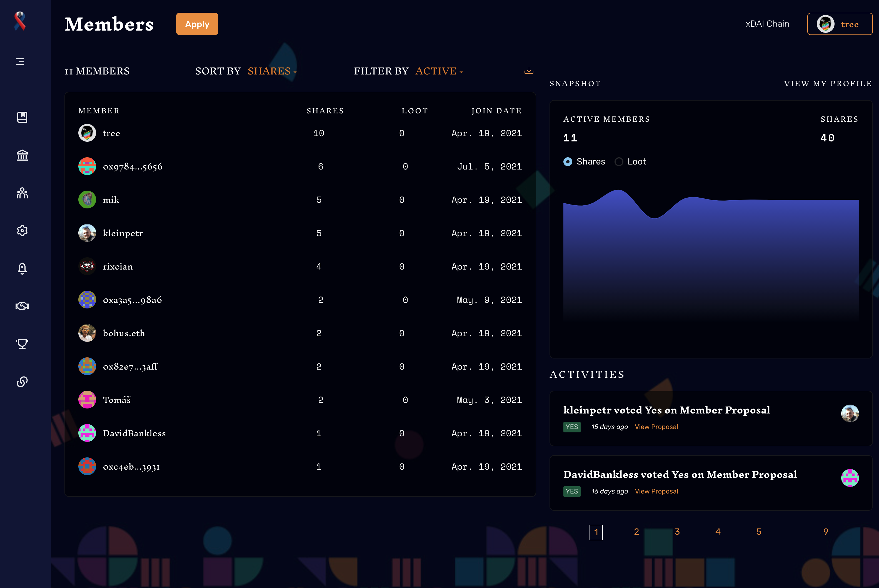Click the MEMBER column header

click(x=99, y=111)
